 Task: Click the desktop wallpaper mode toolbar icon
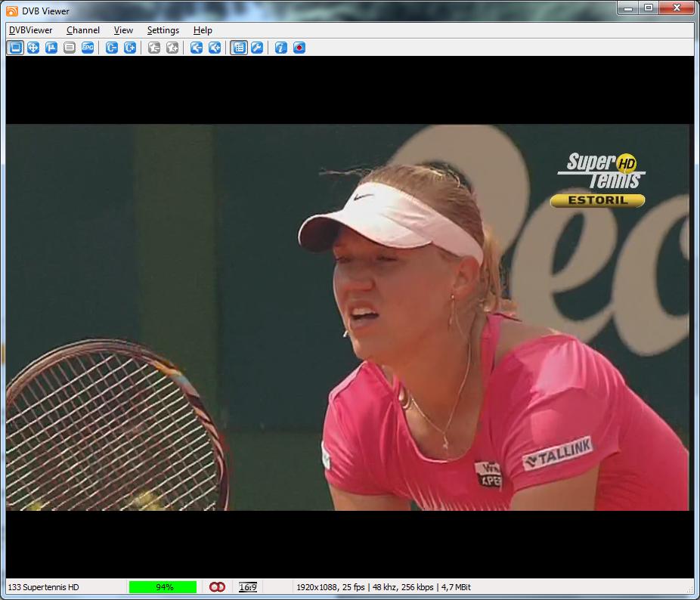[x=51, y=48]
